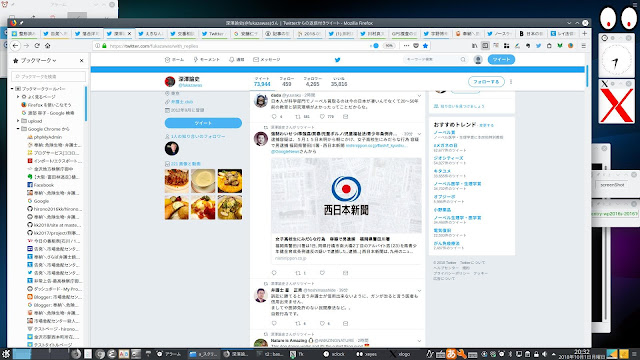Click the Twitter bird logo in page header
The width and height of the screenshot is (640, 360).
coord(337,60)
